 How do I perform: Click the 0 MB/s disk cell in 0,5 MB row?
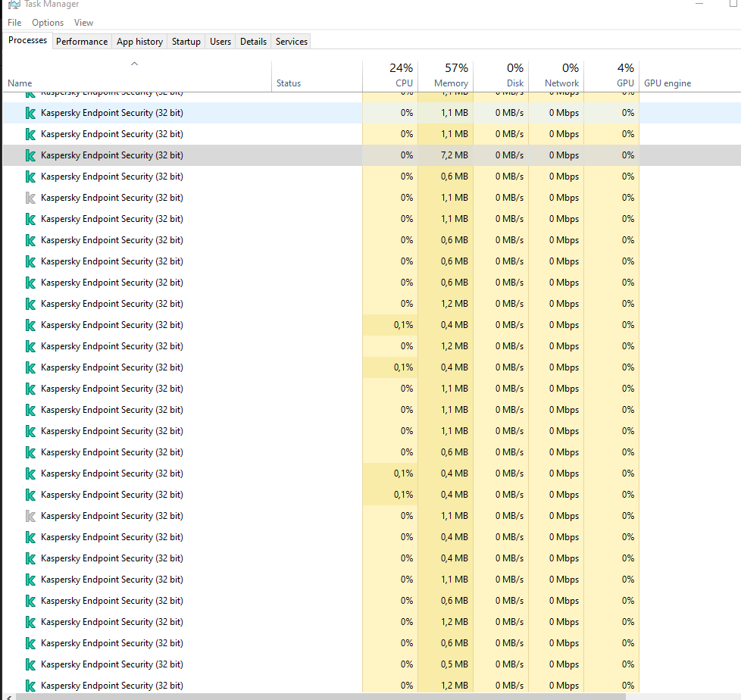click(x=501, y=664)
